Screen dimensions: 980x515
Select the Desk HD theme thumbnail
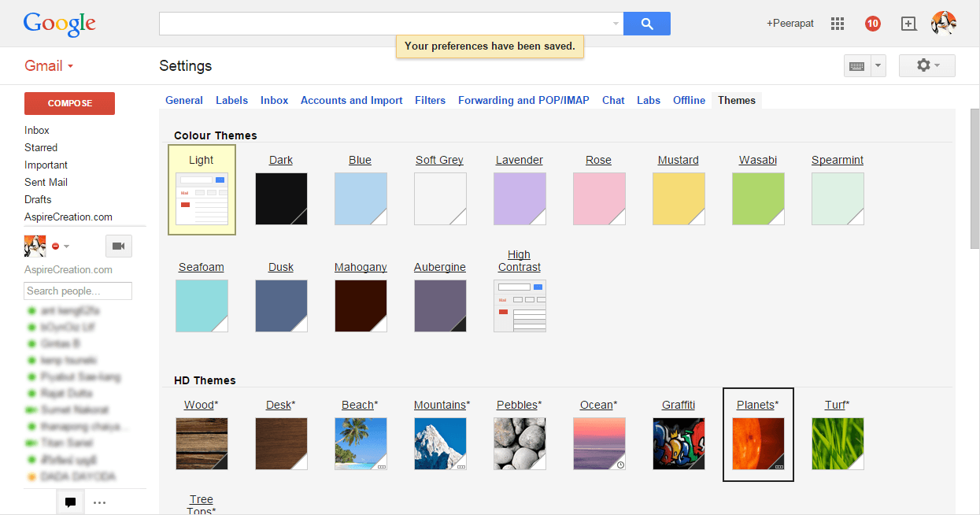(x=281, y=443)
